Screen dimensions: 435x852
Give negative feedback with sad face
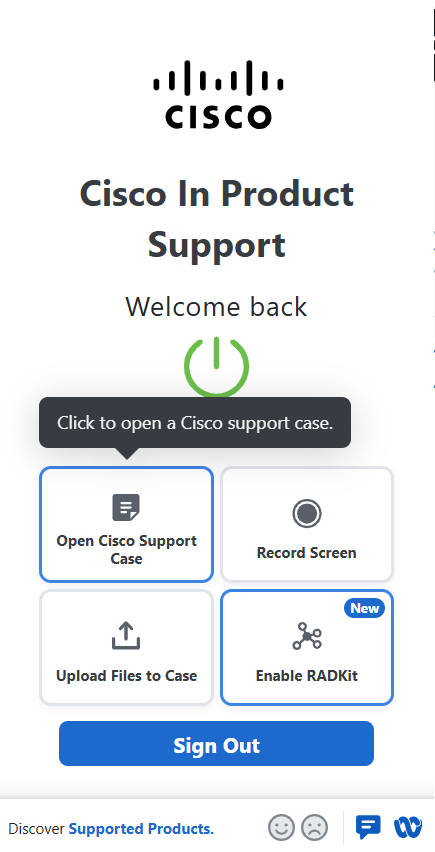(x=315, y=828)
